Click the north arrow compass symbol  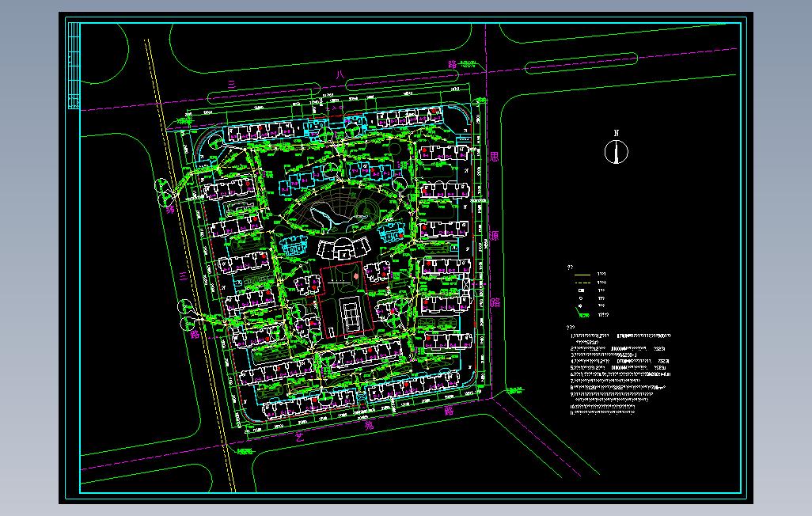[x=617, y=152]
